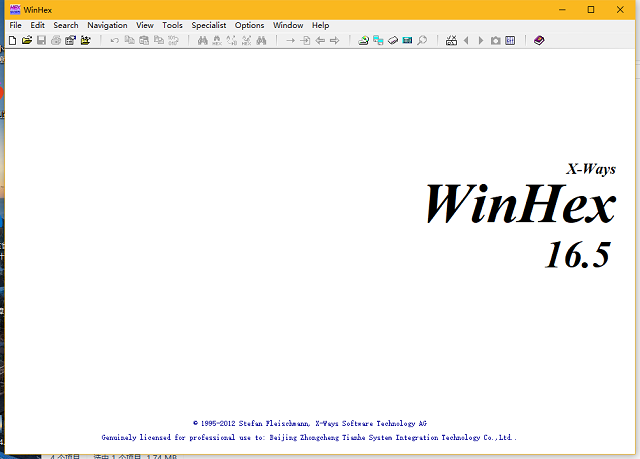640x459 pixels.
Task: Click the Back left arrow icon
Action: pyautogui.click(x=320, y=40)
